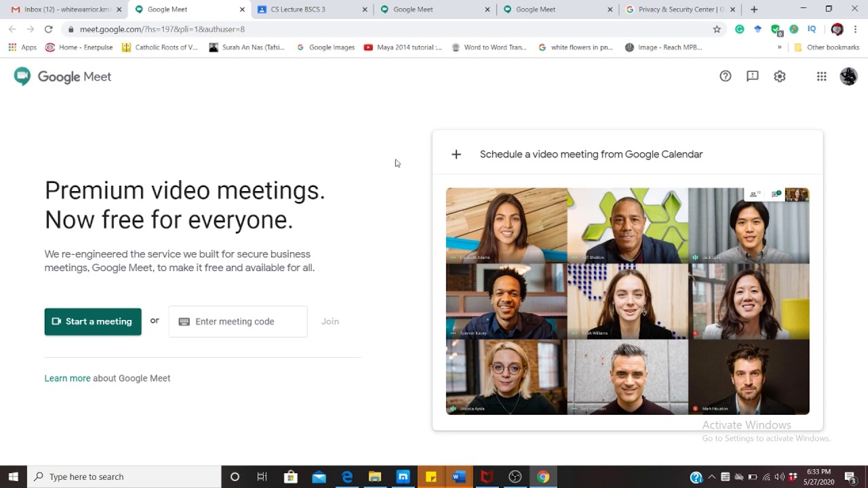Click Schedule a video meeting from Google Calendar
Screen dimensions: 868x488
[x=591, y=155]
